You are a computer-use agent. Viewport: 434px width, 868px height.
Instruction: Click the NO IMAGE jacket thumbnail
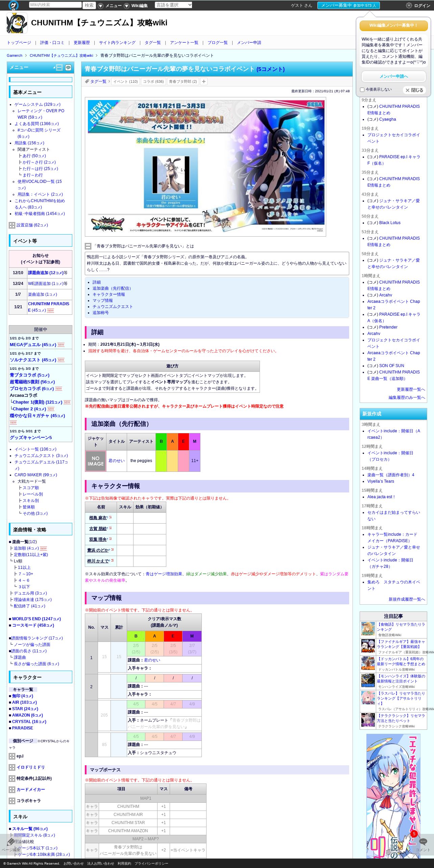click(96, 461)
